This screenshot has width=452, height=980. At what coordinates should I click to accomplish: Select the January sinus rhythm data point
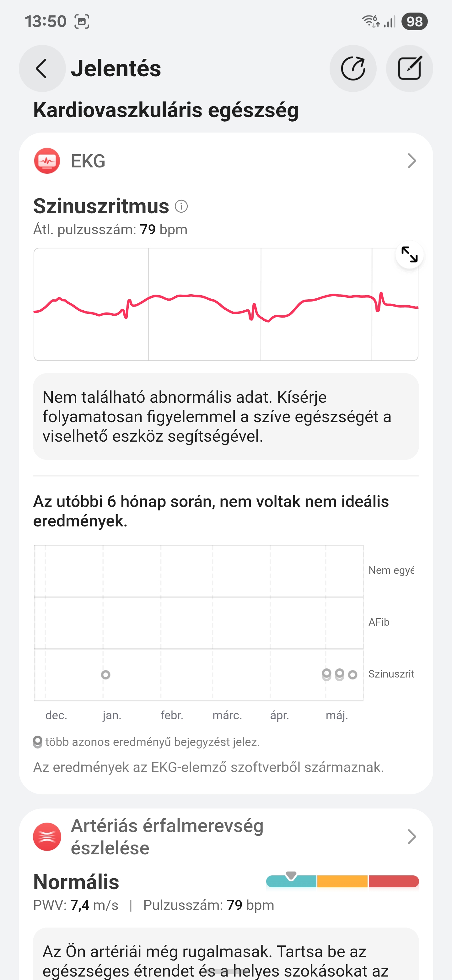106,674
